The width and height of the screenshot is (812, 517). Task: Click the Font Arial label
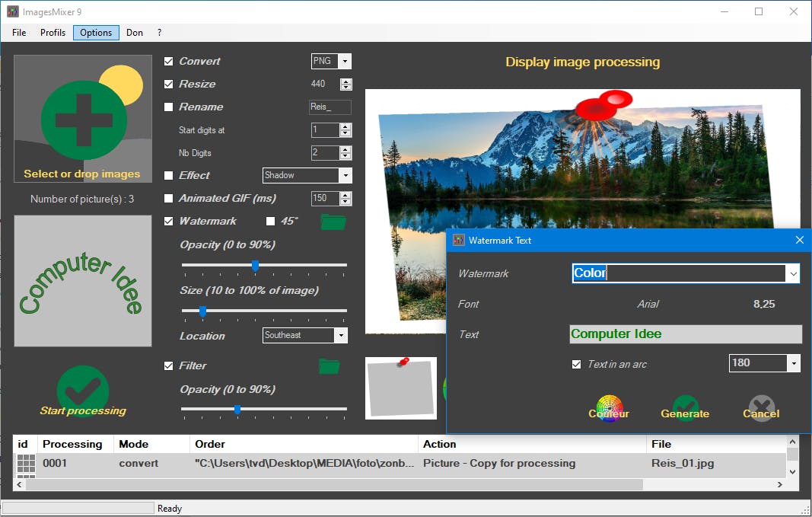tap(648, 304)
